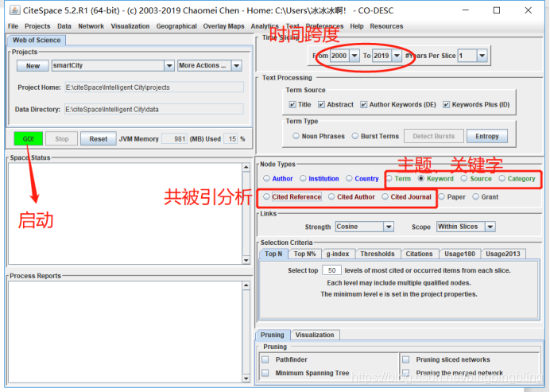Toggle the Author Keywords (DE) checkbox

pos(364,105)
